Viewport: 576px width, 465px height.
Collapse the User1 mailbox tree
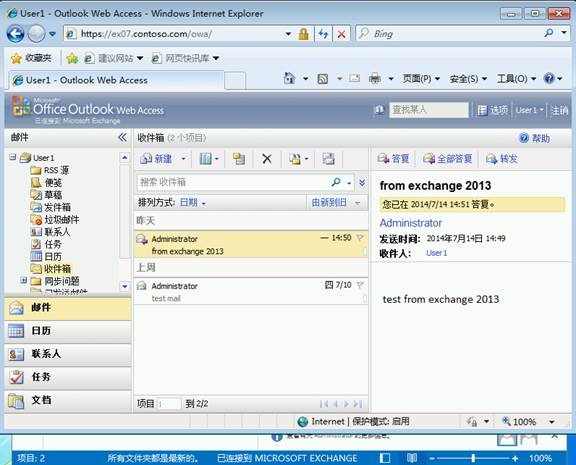[12, 157]
